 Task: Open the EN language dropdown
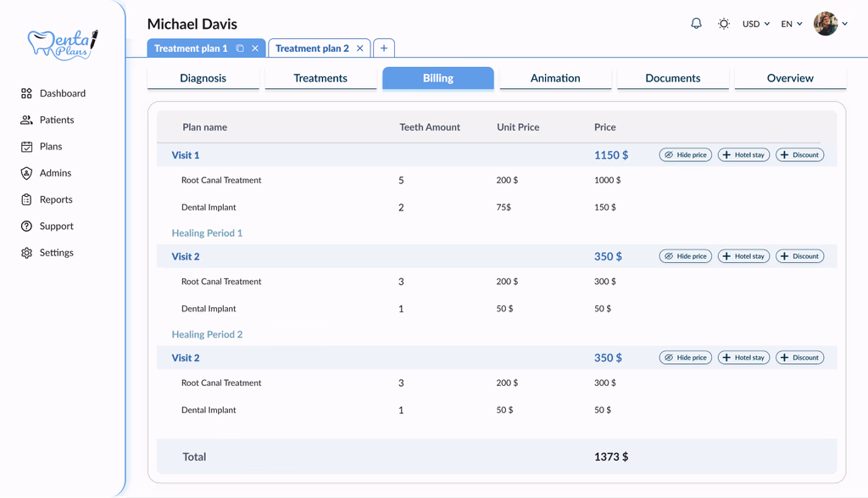pos(792,24)
